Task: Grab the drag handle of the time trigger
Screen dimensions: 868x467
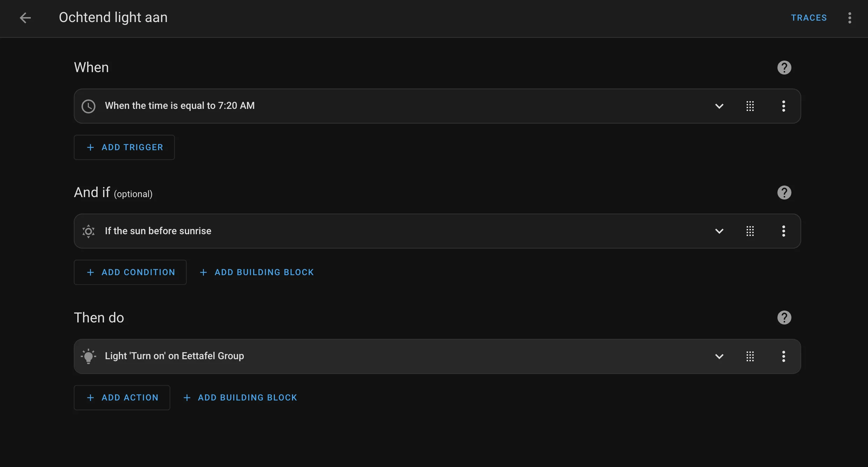Action: [x=750, y=106]
